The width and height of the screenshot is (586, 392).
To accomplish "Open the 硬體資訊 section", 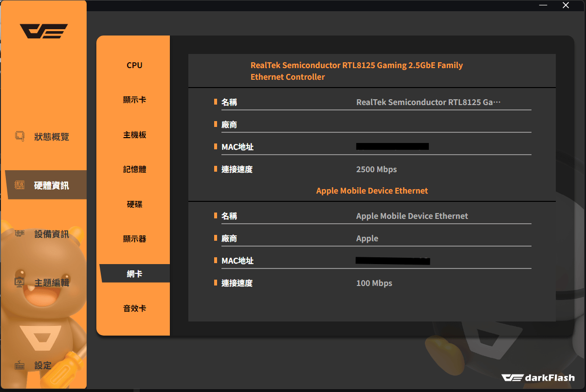I will (46, 185).
